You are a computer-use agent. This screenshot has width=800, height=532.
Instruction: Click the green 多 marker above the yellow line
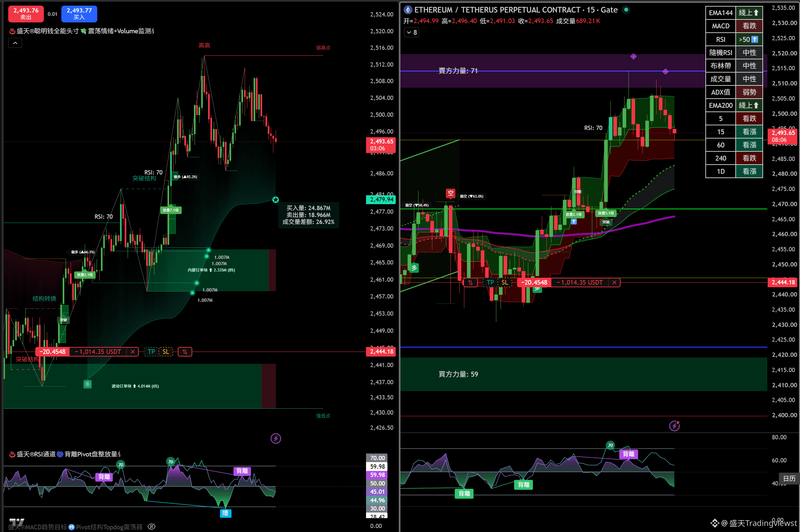[414, 268]
